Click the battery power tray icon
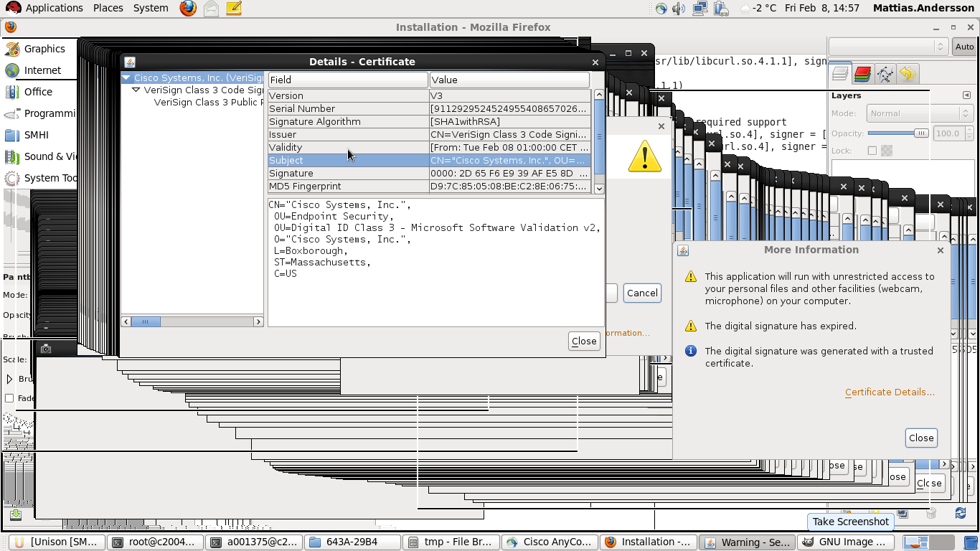Image resolution: width=980 pixels, height=551 pixels. click(x=722, y=9)
